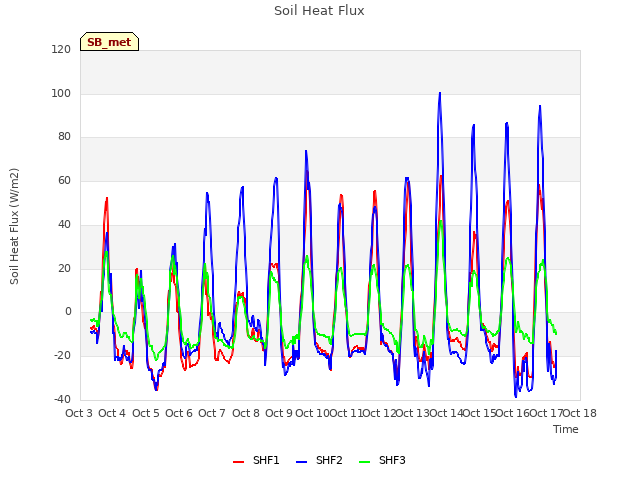Click the 80 y-axis tick label
This screenshot has width=640, height=480.
click(x=64, y=137)
